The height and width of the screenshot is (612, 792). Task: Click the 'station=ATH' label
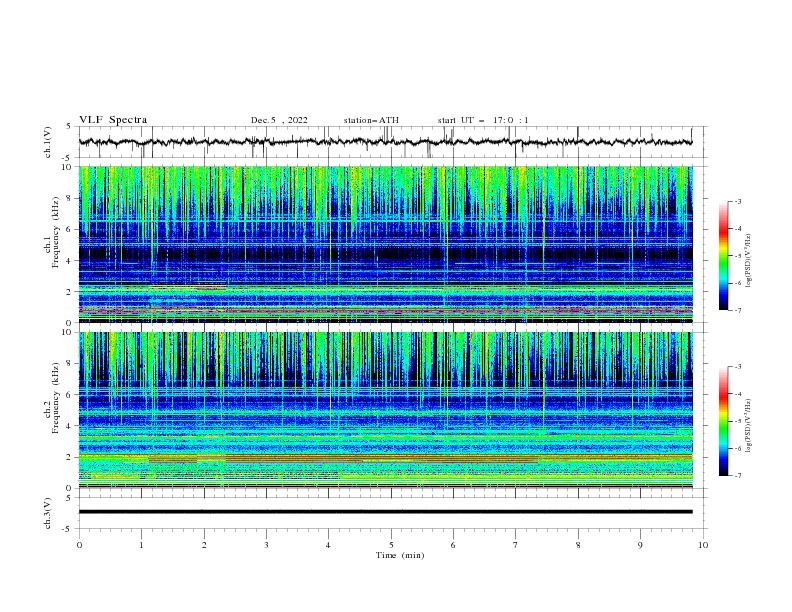coord(371,120)
